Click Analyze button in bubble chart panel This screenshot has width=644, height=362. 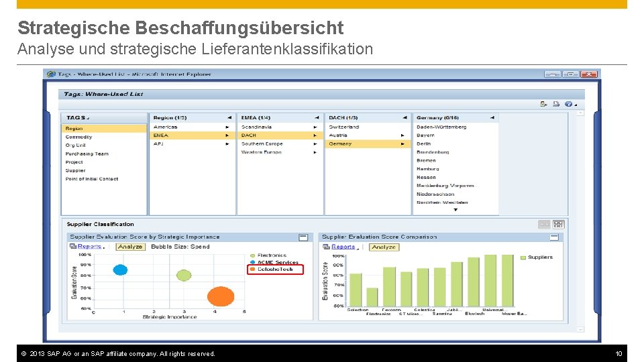tap(130, 247)
